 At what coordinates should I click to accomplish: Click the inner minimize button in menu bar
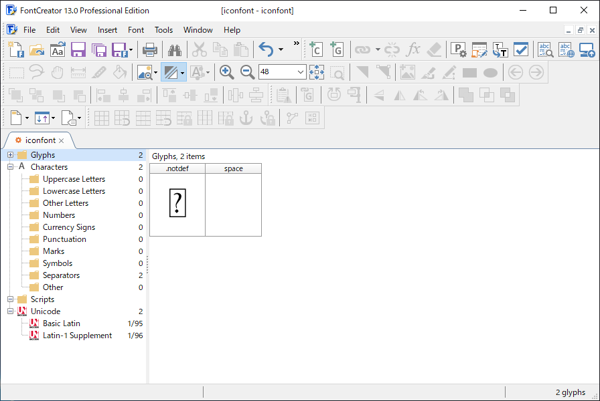click(569, 30)
